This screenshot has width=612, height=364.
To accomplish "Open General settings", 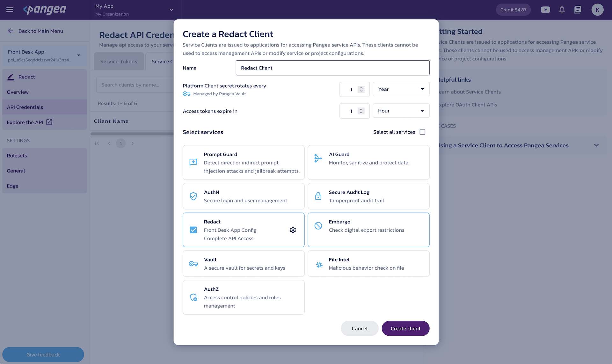I will (x=44, y=171).
